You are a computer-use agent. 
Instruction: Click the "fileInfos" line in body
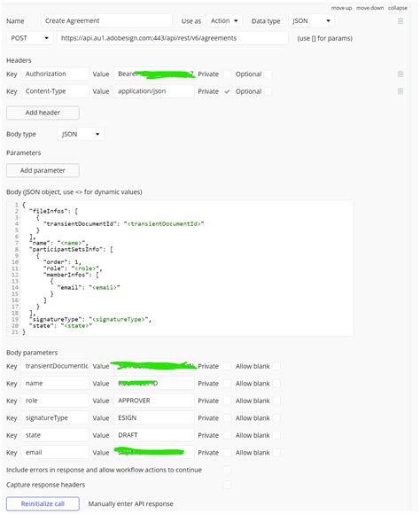[54, 211]
